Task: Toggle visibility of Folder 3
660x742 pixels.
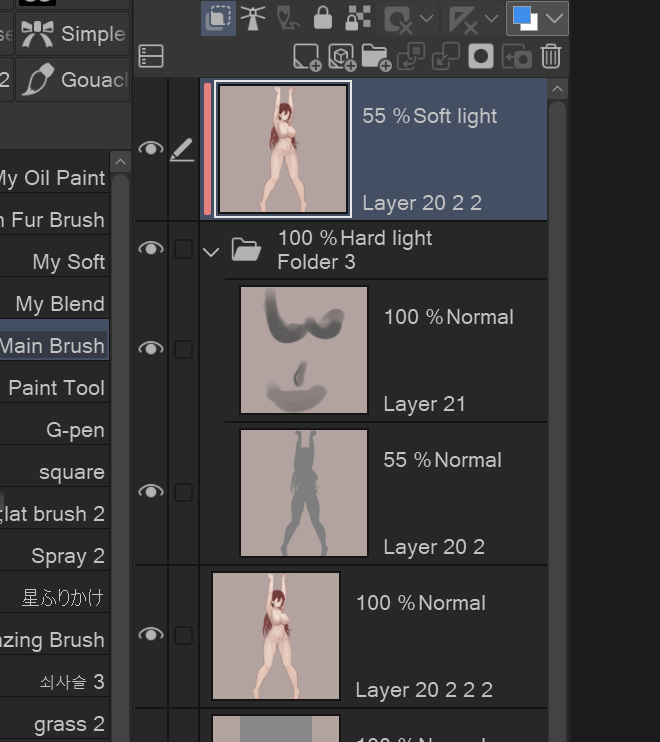Action: [150, 248]
